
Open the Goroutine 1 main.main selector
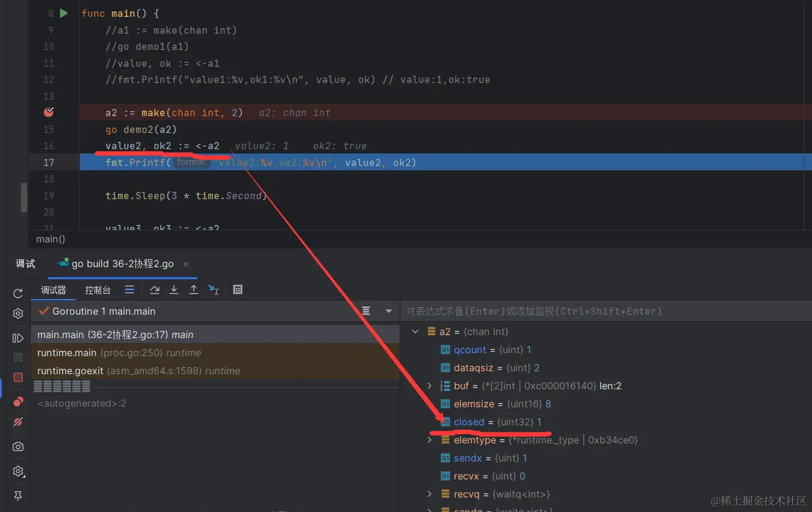point(215,311)
